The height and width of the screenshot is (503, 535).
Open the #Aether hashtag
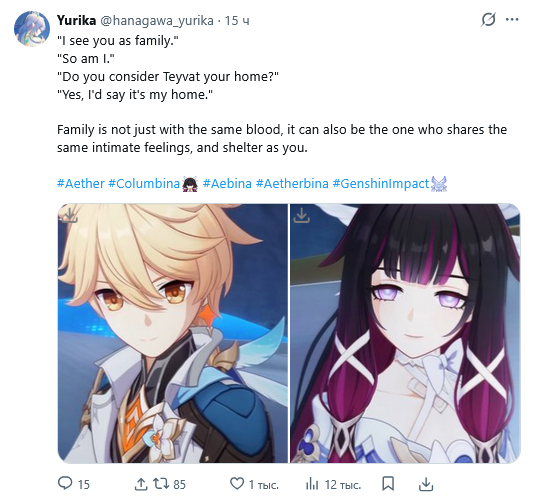click(x=81, y=184)
